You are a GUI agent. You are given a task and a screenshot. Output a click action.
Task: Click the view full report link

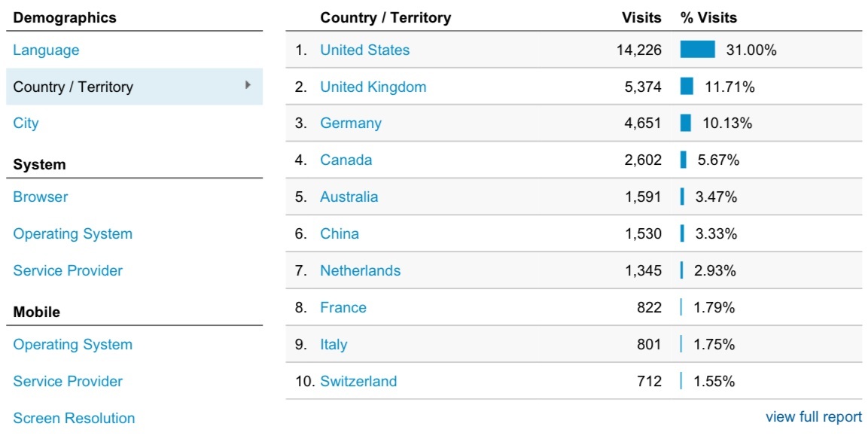point(814,417)
